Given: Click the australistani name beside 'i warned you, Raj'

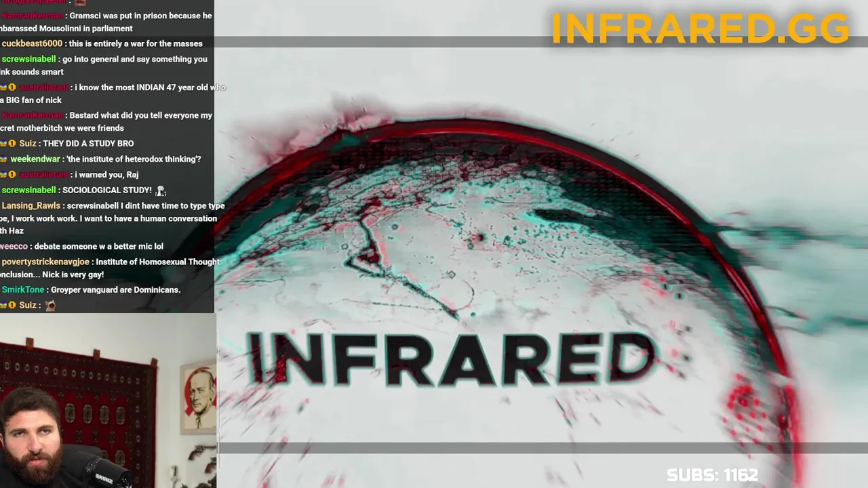Looking at the screenshot, I should [44, 174].
